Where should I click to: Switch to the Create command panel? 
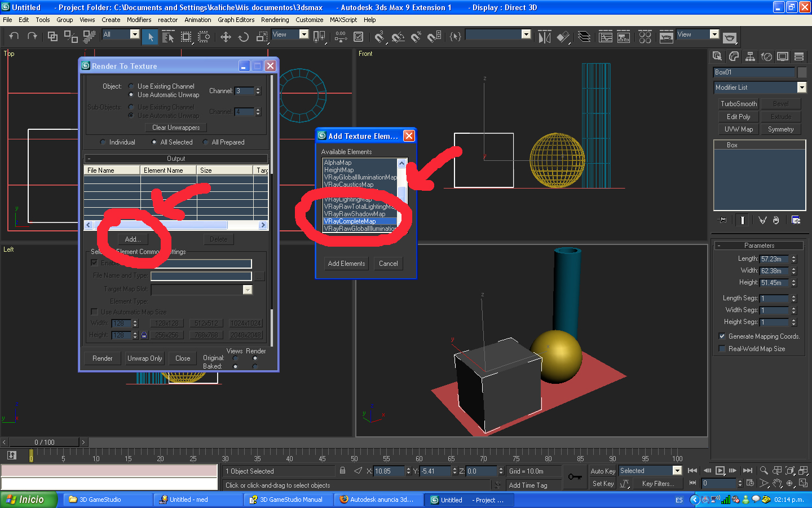pos(717,56)
